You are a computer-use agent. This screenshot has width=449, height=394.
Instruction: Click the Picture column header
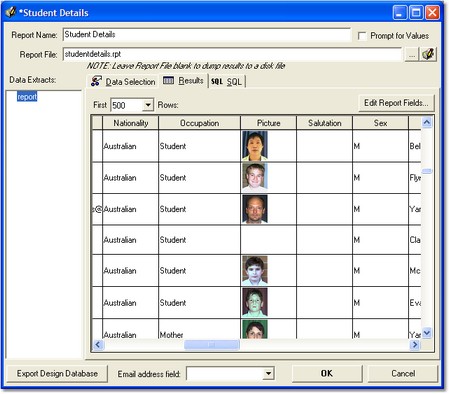268,123
